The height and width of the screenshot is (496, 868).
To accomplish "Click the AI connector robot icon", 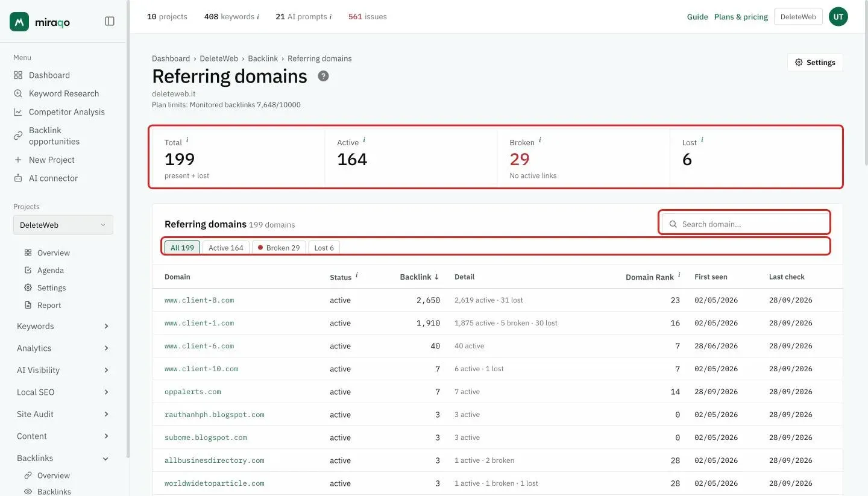I will (x=18, y=178).
